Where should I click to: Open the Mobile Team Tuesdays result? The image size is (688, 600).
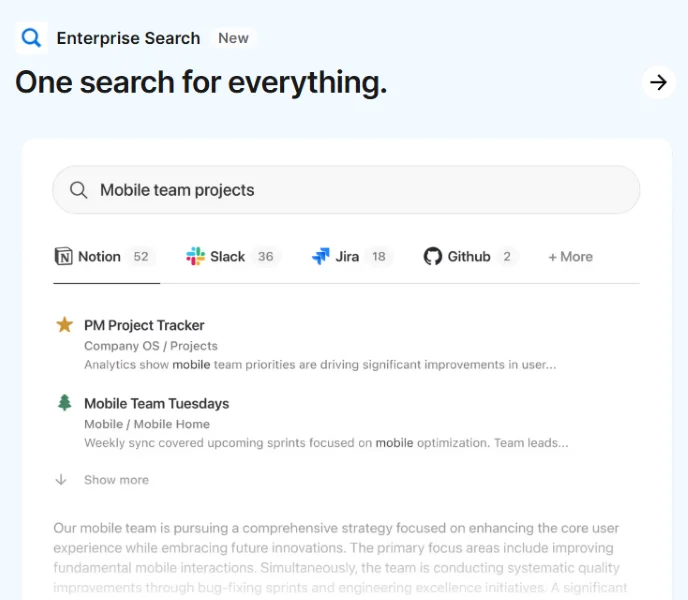[157, 403]
